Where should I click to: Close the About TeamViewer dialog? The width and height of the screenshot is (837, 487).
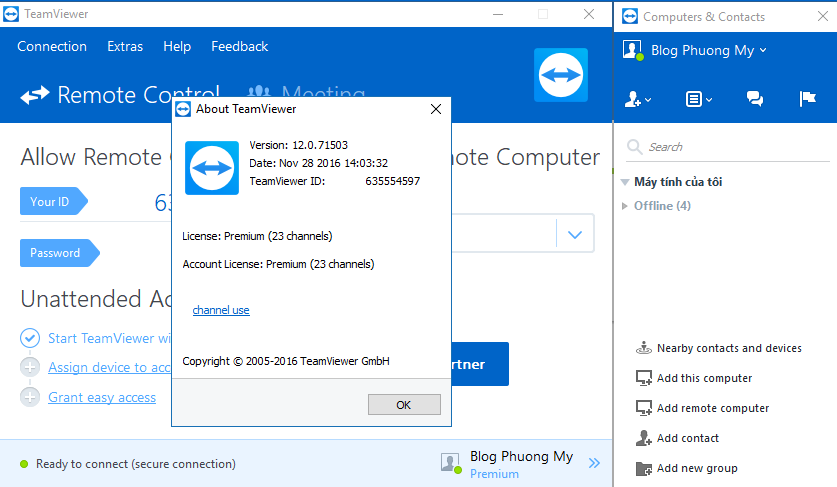click(436, 109)
